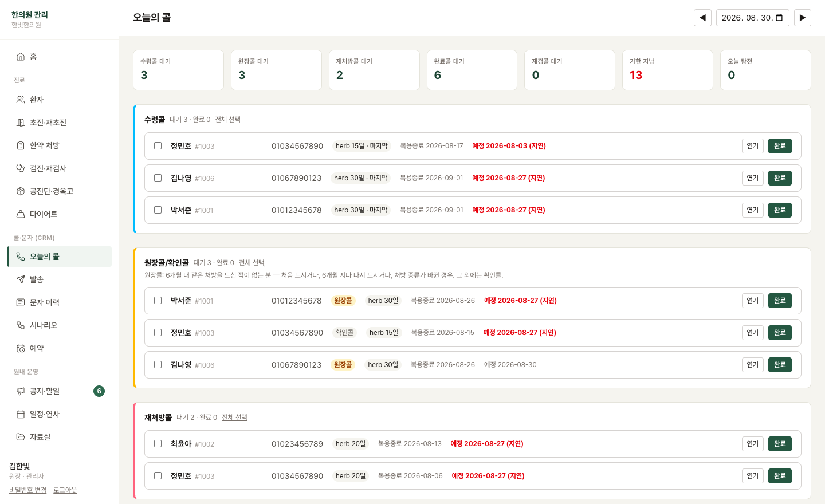Click the 확인콜 tag on 정민호 row
Viewport: 825px width, 504px height.
click(x=344, y=333)
